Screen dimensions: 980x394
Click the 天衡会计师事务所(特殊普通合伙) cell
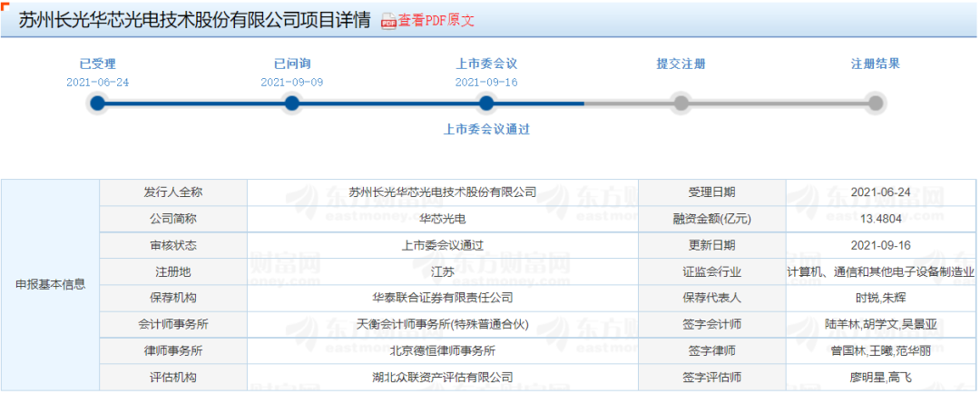pyautogui.click(x=443, y=325)
